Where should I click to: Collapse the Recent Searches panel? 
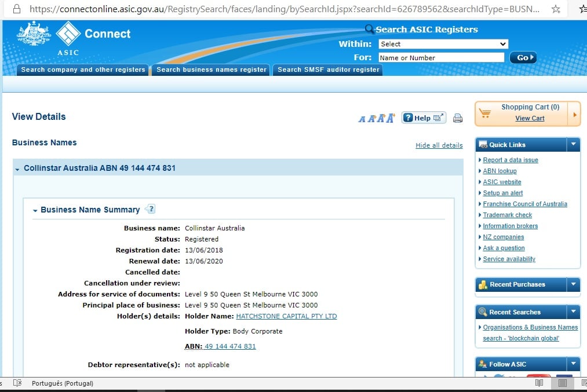(x=573, y=312)
